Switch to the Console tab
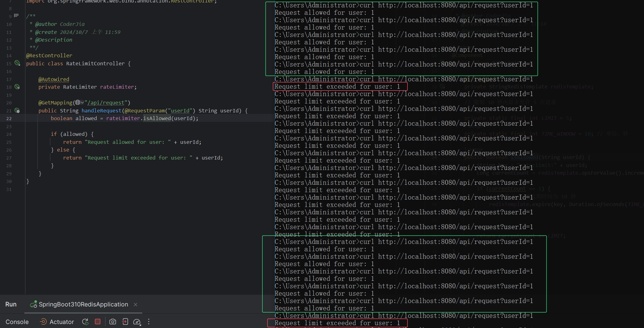644x328 pixels. tap(17, 322)
